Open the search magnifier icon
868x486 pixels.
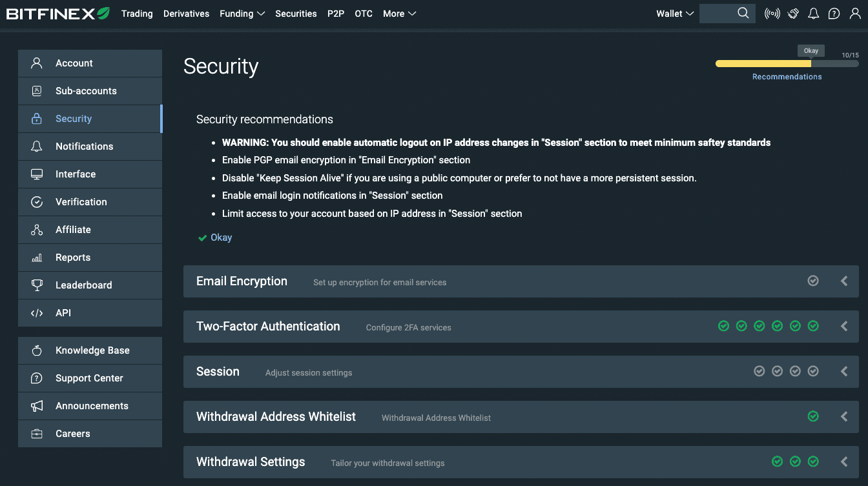point(743,13)
